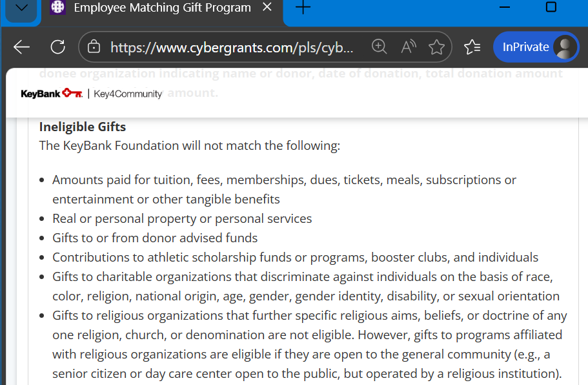588x385 pixels.
Task: Start Read aloud from address bar
Action: coord(409,47)
